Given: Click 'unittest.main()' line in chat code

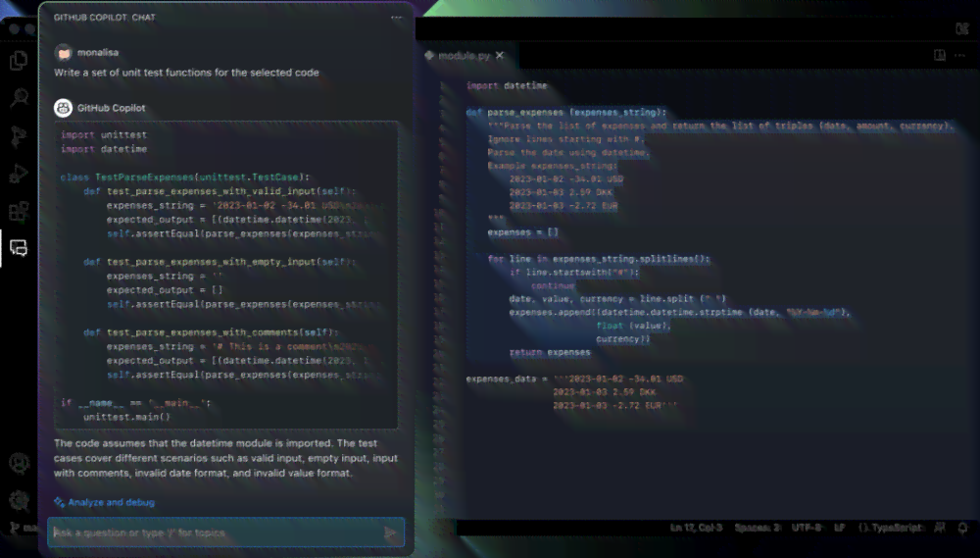Looking at the screenshot, I should (126, 417).
